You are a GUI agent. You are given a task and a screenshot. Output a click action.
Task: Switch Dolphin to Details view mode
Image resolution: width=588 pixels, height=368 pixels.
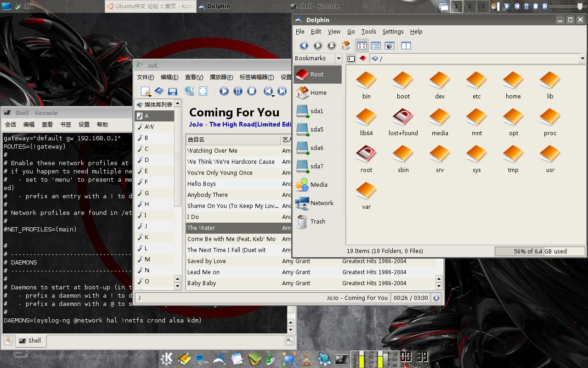[x=376, y=46]
